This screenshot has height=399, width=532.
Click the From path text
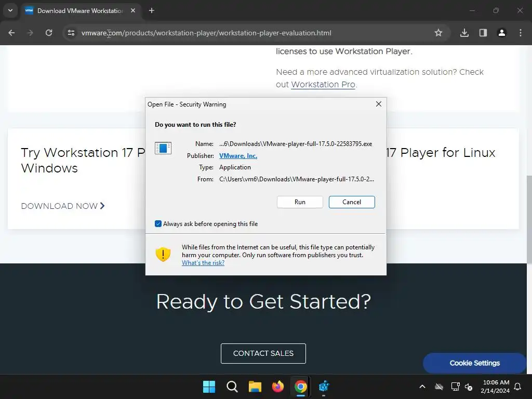297,179
